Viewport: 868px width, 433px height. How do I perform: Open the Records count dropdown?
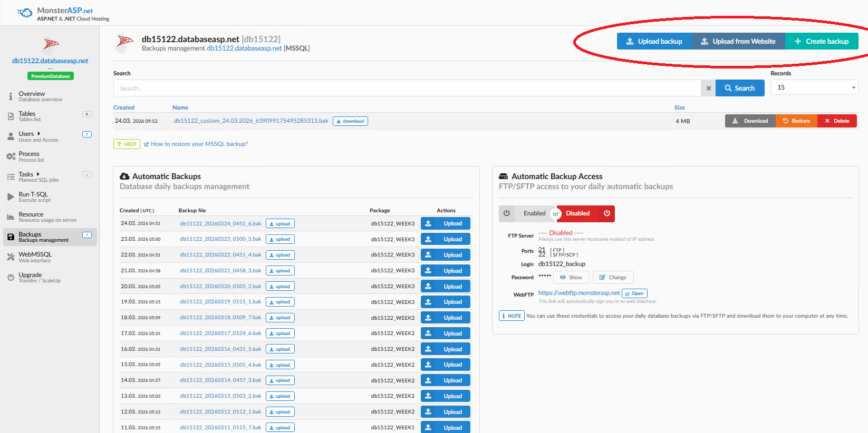(x=814, y=87)
